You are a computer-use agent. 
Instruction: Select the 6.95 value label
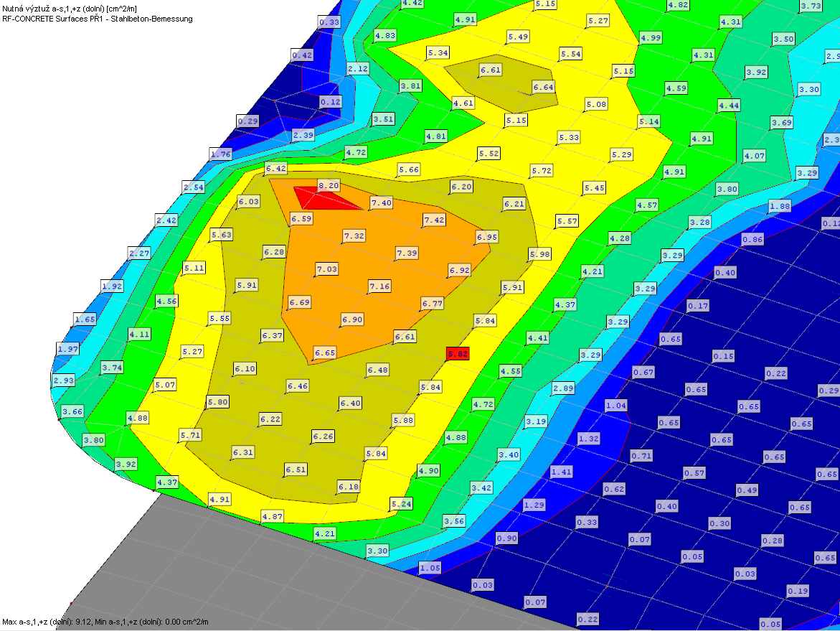click(x=487, y=237)
